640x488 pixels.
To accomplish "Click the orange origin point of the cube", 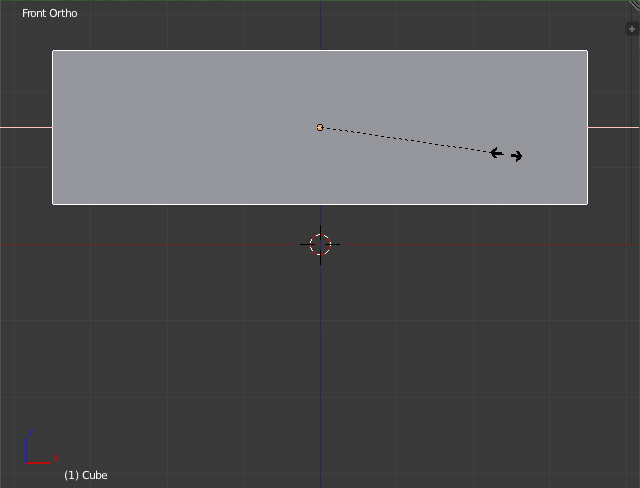I will (x=320, y=128).
